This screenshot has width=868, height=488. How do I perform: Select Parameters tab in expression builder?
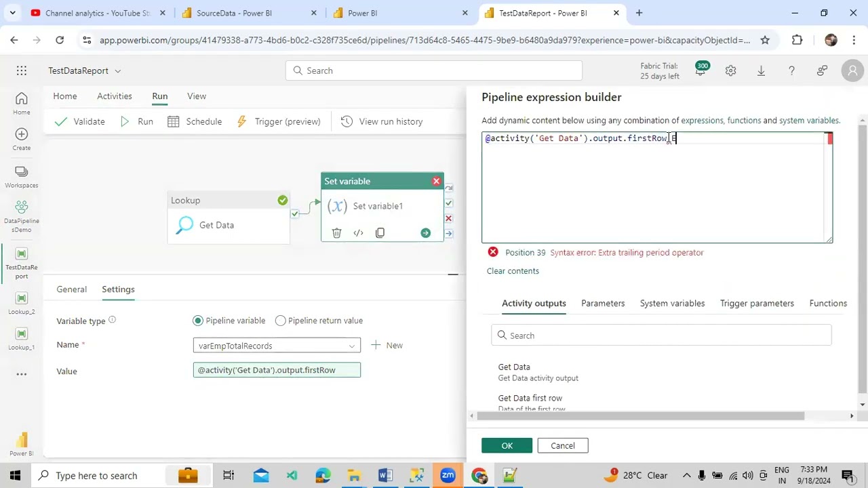click(x=603, y=303)
